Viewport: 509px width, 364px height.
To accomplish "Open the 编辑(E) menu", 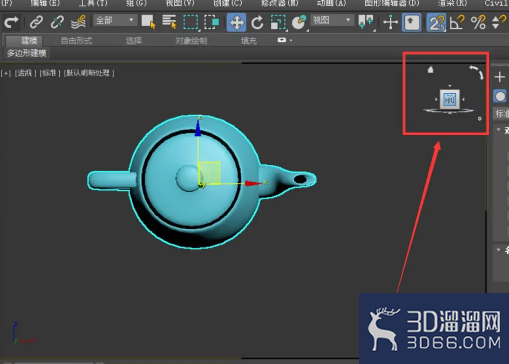I will click(45, 3).
